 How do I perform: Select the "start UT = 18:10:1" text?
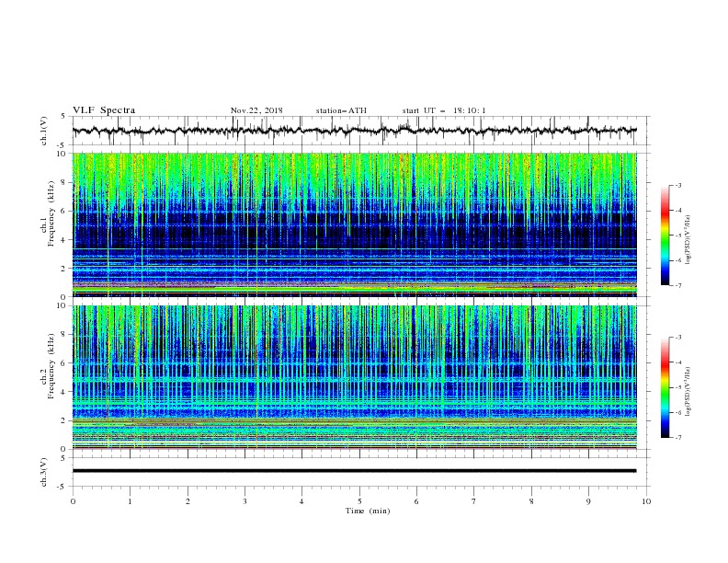tap(444, 110)
